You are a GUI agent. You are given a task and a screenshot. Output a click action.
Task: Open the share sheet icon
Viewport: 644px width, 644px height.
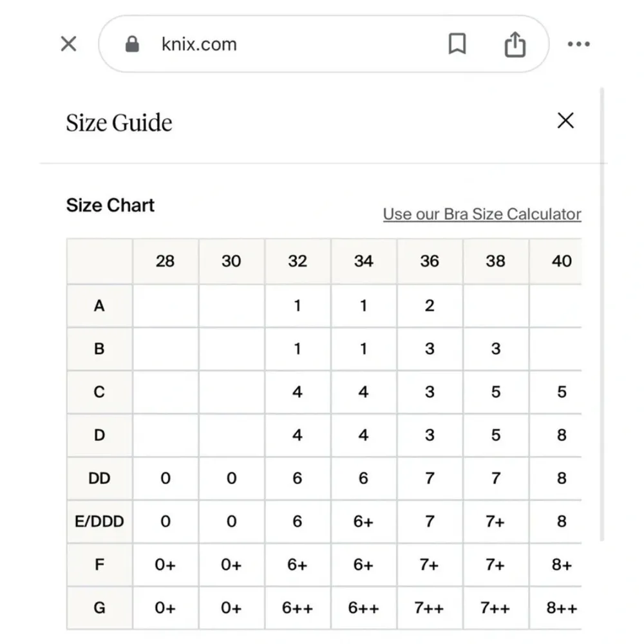point(515,44)
